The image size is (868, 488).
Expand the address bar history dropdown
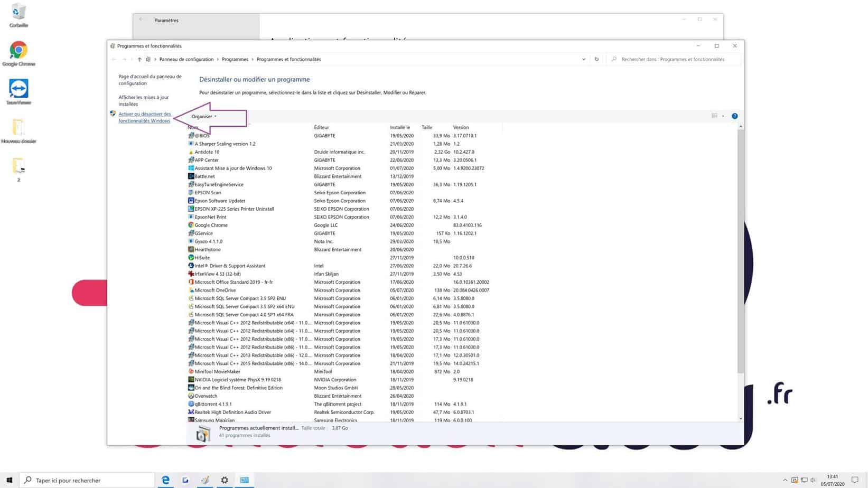584,59
